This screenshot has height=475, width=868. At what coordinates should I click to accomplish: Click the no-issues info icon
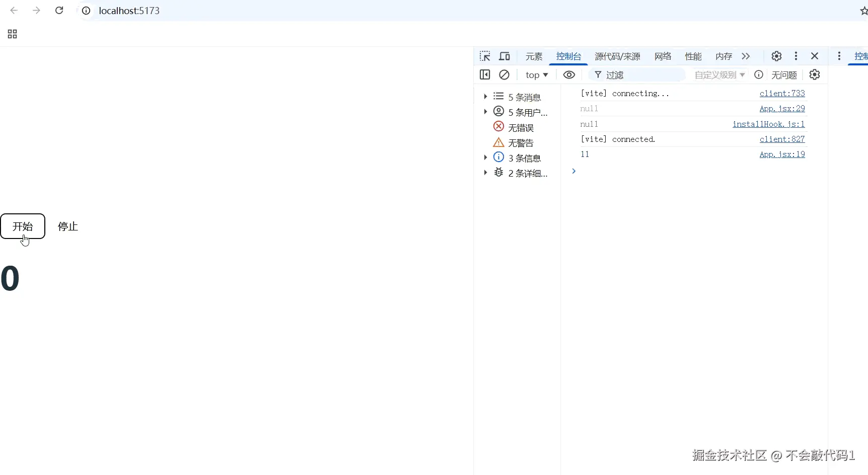759,74
